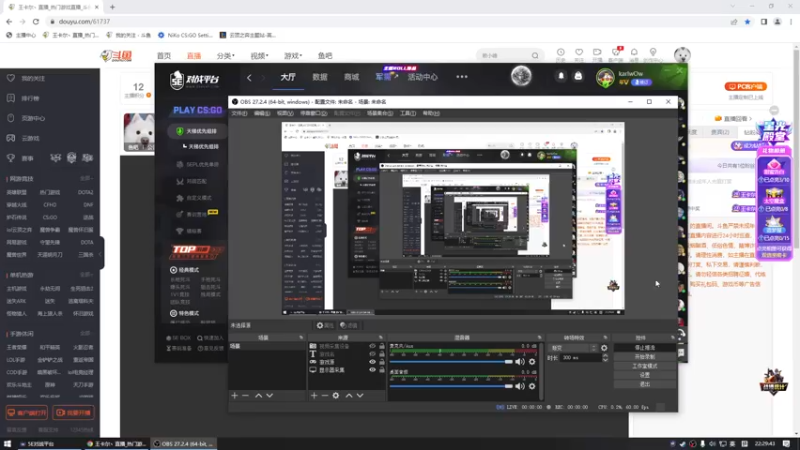Click the Douyu logo at page top
This screenshot has width=800, height=450.
point(116,55)
